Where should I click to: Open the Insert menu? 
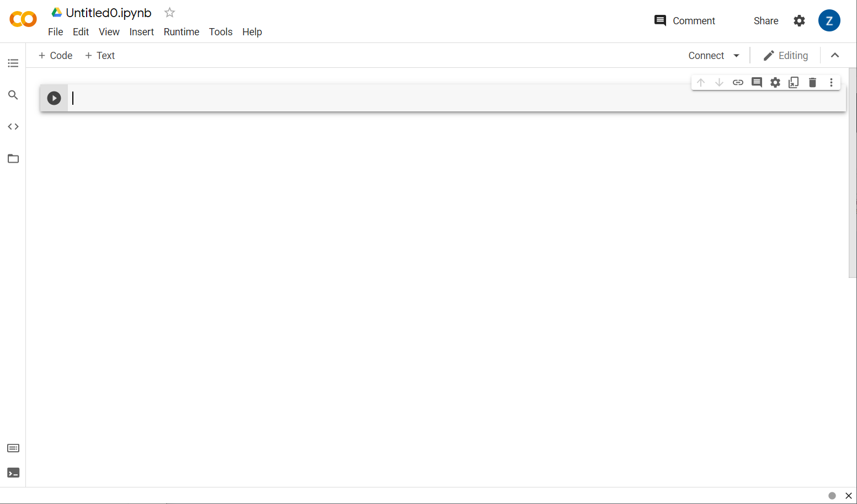pyautogui.click(x=141, y=32)
